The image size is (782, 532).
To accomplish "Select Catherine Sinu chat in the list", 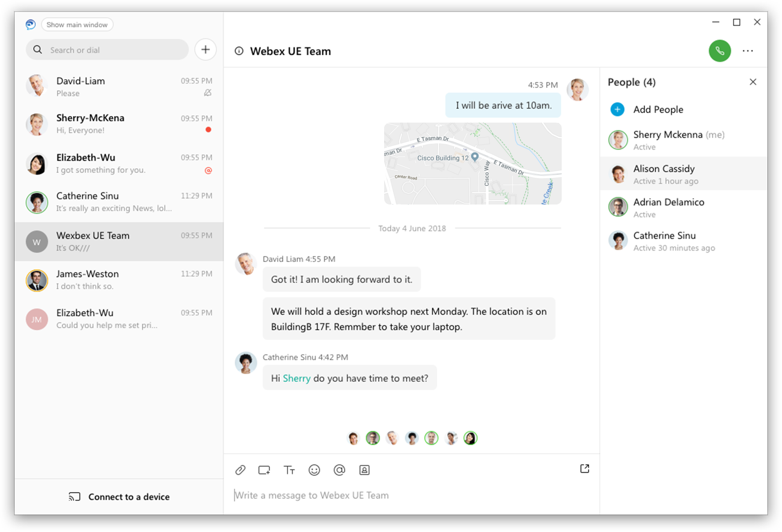I will tap(119, 202).
